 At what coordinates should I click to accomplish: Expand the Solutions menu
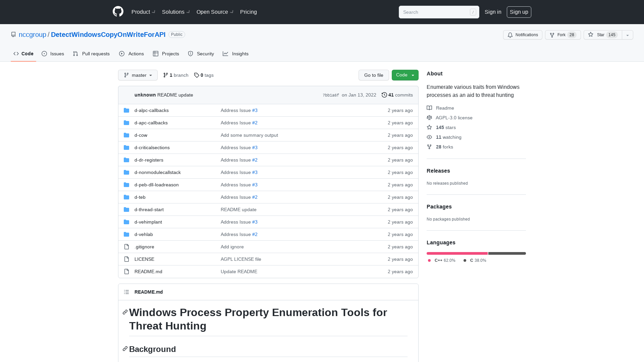[x=176, y=12]
